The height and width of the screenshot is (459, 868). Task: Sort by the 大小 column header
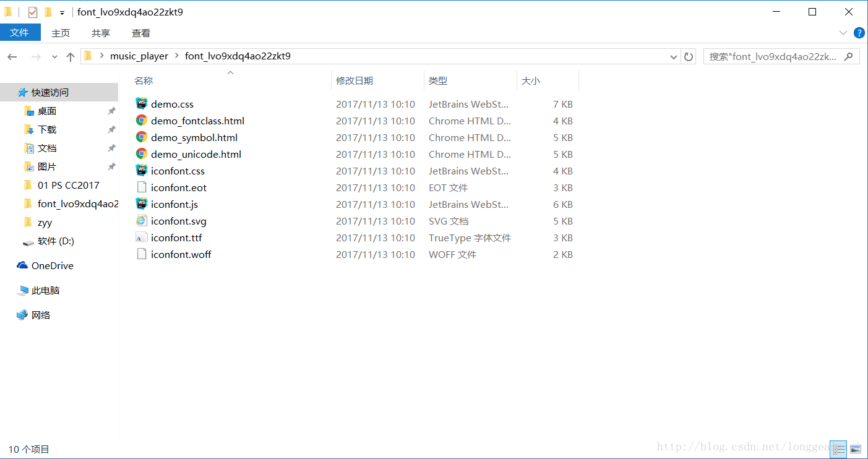(x=548, y=80)
